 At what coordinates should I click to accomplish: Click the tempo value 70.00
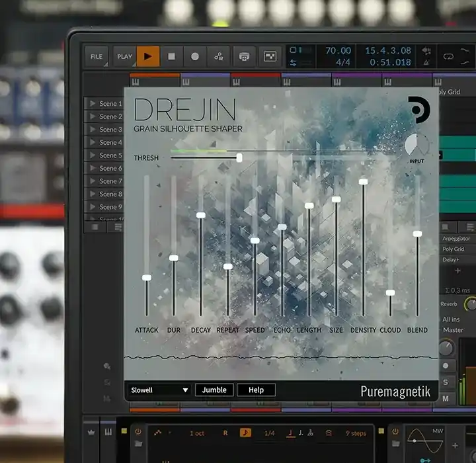338,50
